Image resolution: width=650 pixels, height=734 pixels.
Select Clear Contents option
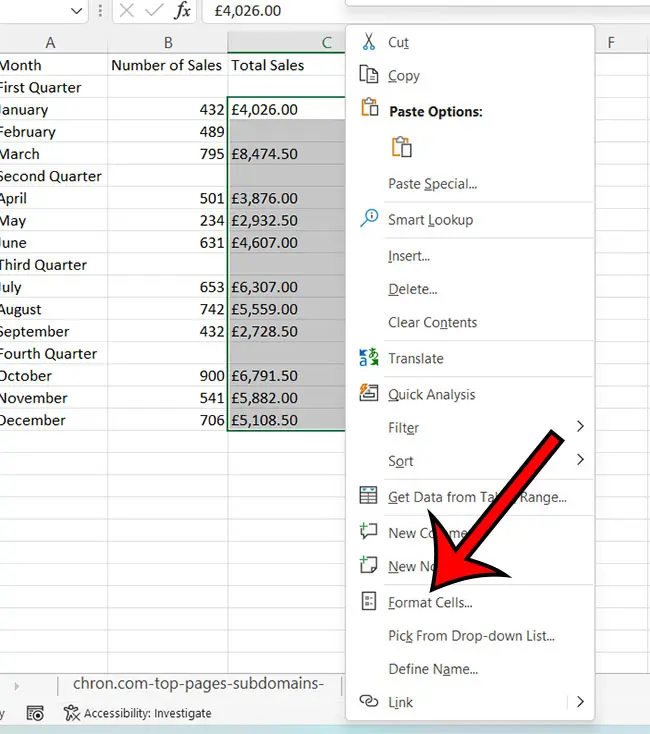pos(432,322)
